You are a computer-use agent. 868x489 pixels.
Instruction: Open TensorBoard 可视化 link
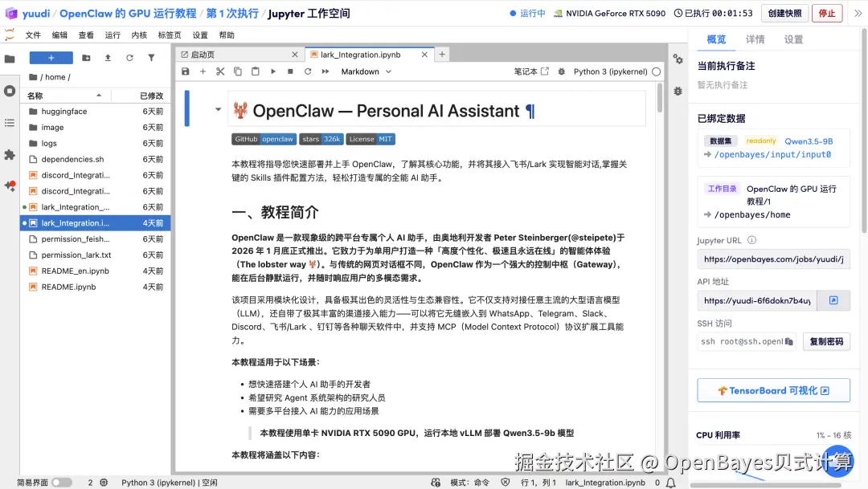coord(773,390)
